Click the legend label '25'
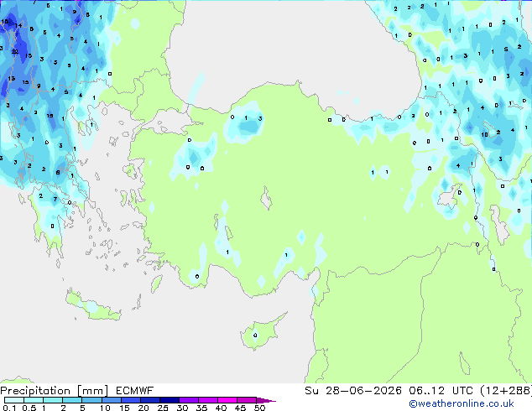 click(163, 408)
